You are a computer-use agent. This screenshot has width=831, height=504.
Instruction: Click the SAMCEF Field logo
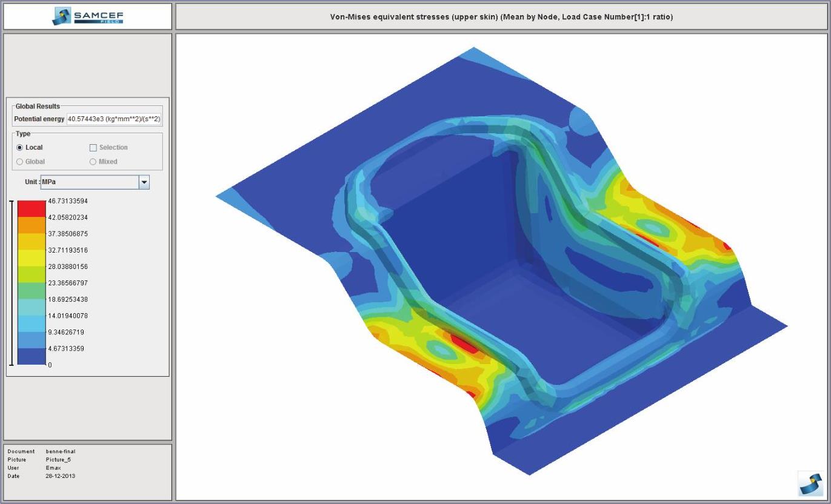click(x=88, y=16)
